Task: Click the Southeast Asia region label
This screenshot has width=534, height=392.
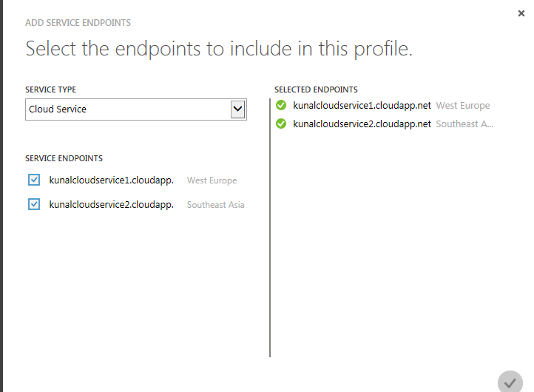Action: (x=215, y=205)
